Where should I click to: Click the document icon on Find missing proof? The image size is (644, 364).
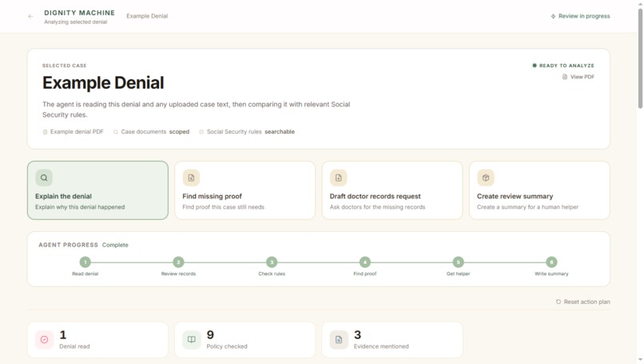tap(191, 178)
